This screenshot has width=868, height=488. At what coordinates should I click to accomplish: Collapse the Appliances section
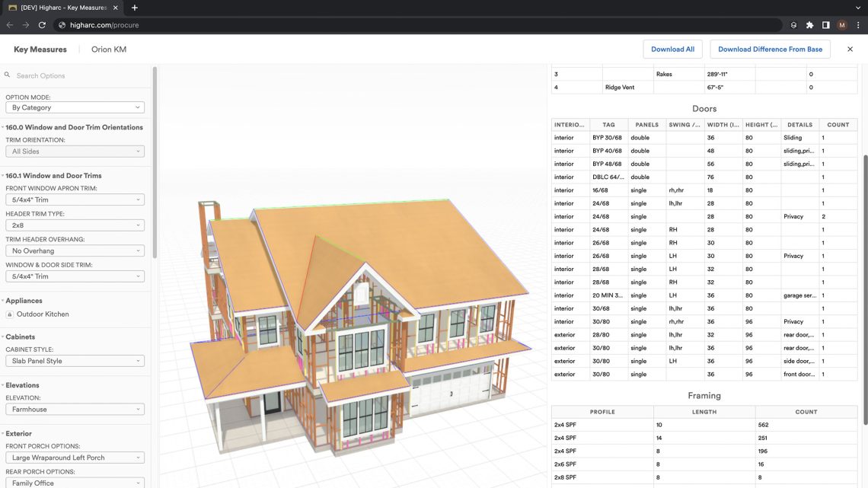click(x=24, y=301)
